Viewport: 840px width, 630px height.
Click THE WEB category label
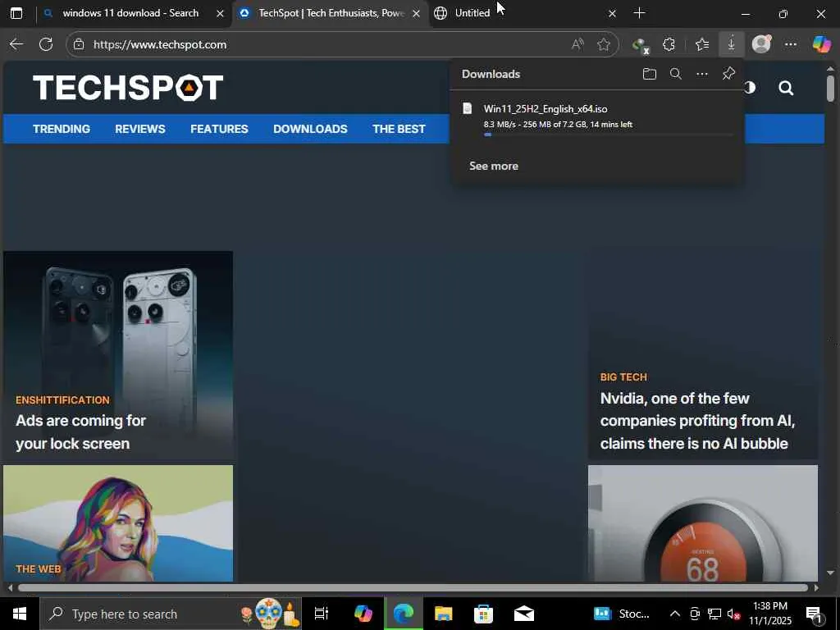38,569
